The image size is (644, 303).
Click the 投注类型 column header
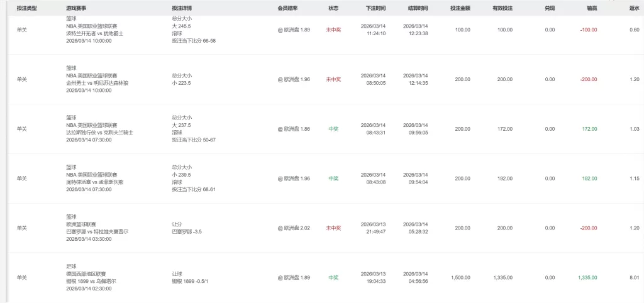tap(26, 8)
